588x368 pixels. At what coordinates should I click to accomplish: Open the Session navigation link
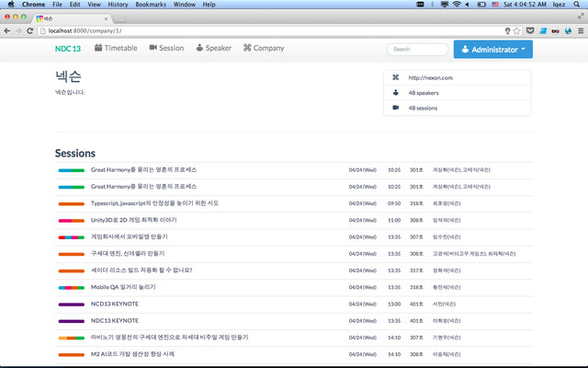point(166,48)
